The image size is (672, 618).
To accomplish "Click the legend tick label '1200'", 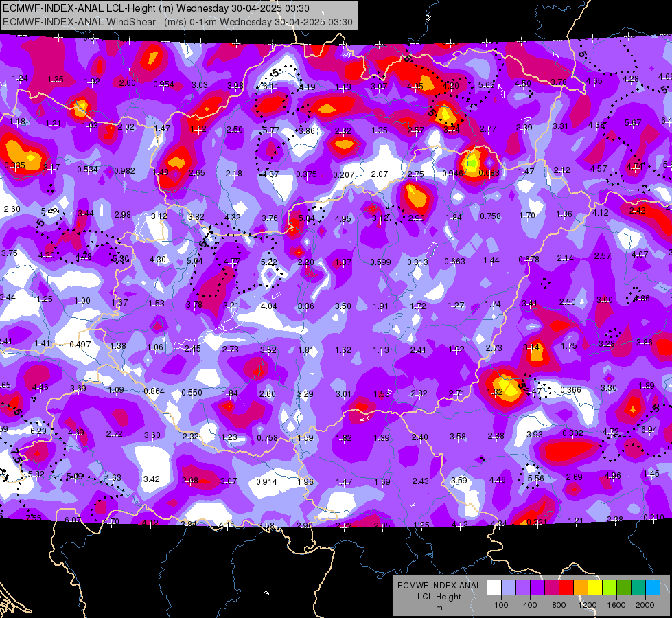I will [587, 605].
